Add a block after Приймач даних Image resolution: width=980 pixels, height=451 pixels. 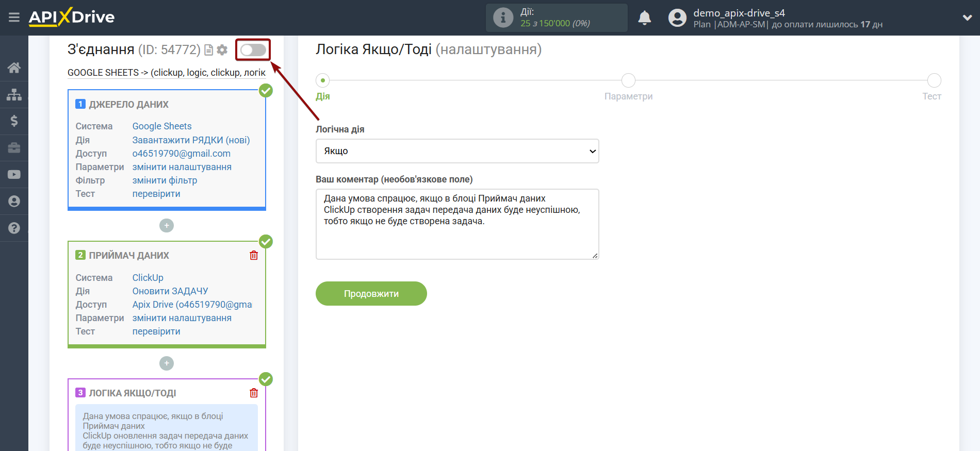click(167, 363)
